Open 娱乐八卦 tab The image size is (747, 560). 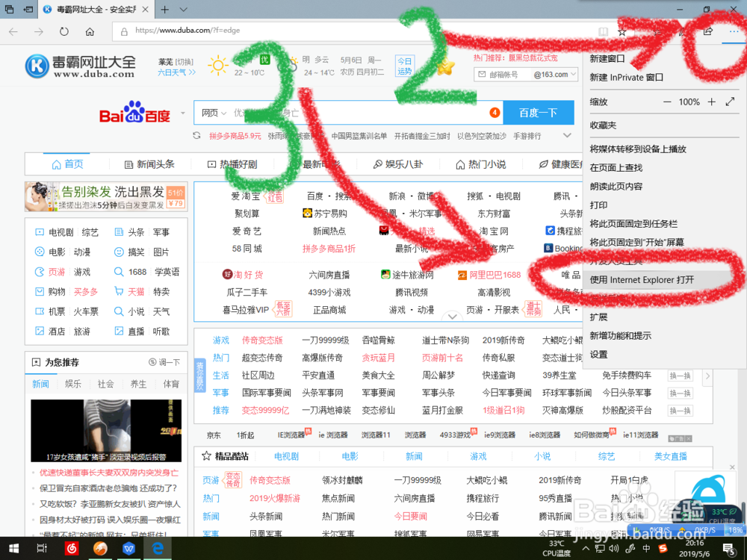coord(398,164)
